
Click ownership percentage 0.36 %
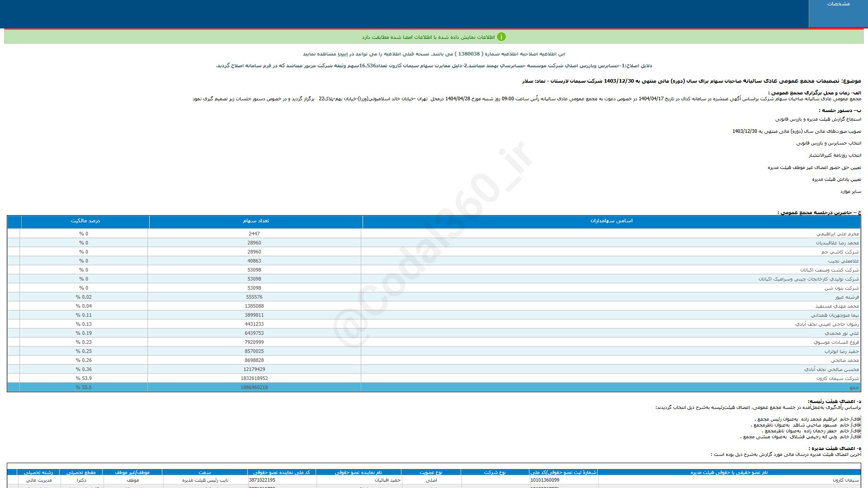(x=84, y=369)
